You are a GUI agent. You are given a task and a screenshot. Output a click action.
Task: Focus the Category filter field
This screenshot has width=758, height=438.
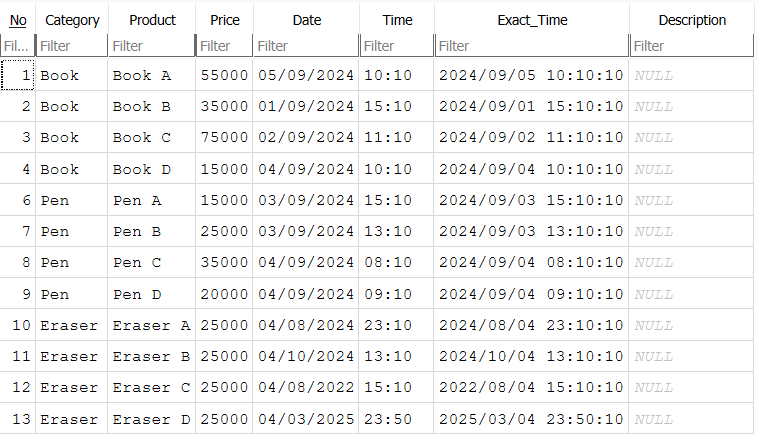[72, 46]
